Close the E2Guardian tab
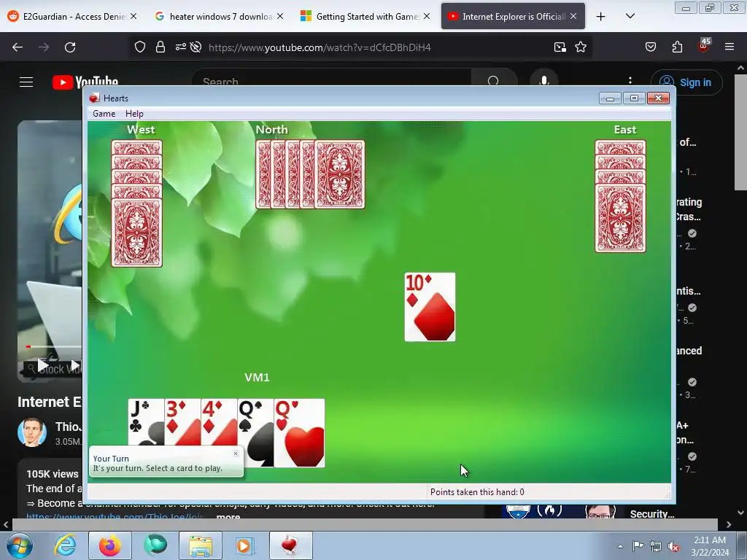Image resolution: width=747 pixels, height=560 pixels. tap(133, 16)
